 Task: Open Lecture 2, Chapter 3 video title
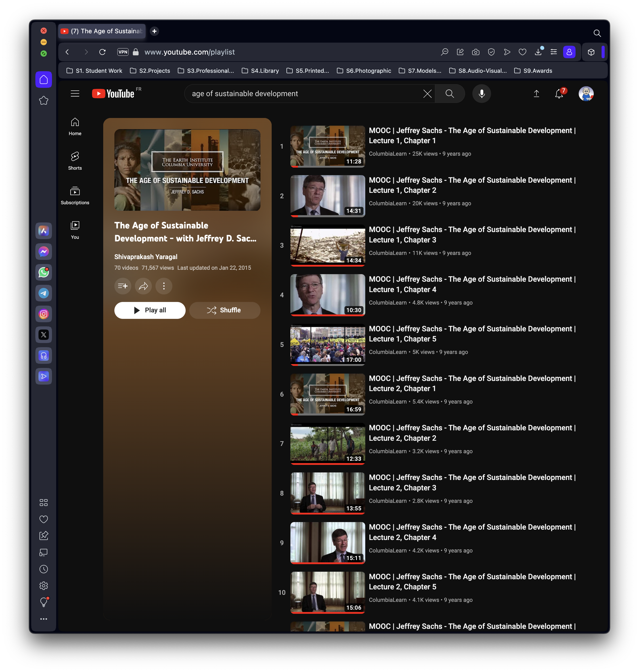click(472, 482)
